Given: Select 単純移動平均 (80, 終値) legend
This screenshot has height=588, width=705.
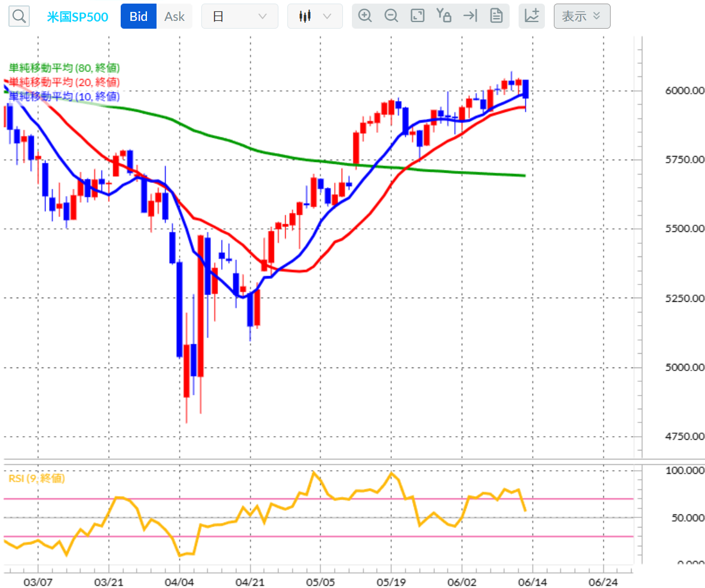Looking at the screenshot, I should pyautogui.click(x=65, y=68).
